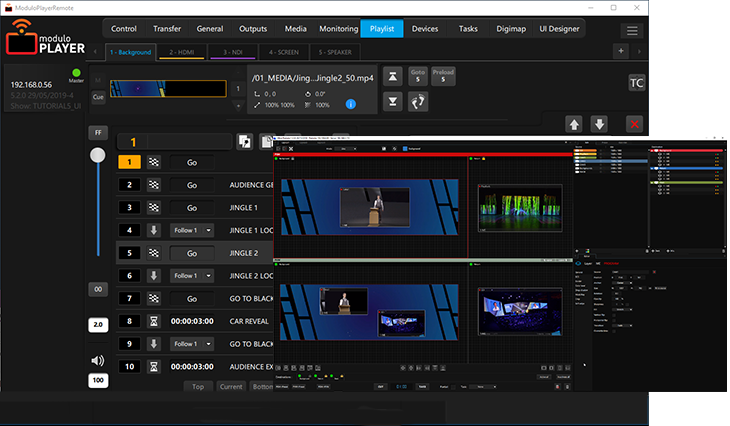Click the Cue button
The image size is (730, 426).
click(x=98, y=97)
